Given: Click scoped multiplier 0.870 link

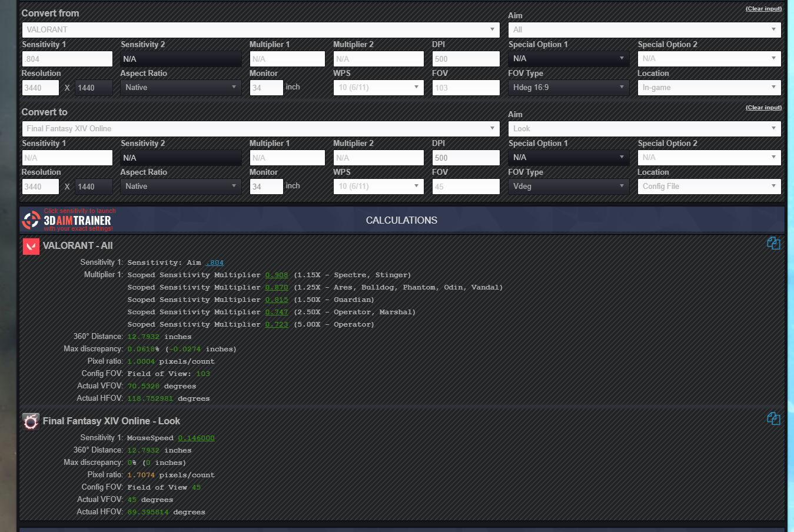Looking at the screenshot, I should (x=277, y=287).
